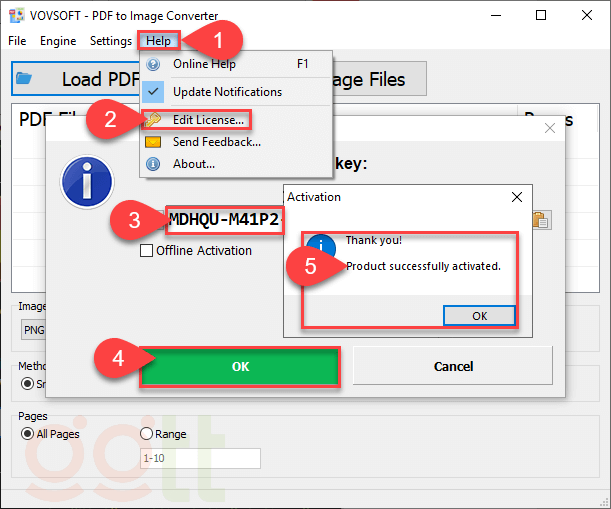
Task: Maximize the VOVSOFT window
Action: pos(541,16)
